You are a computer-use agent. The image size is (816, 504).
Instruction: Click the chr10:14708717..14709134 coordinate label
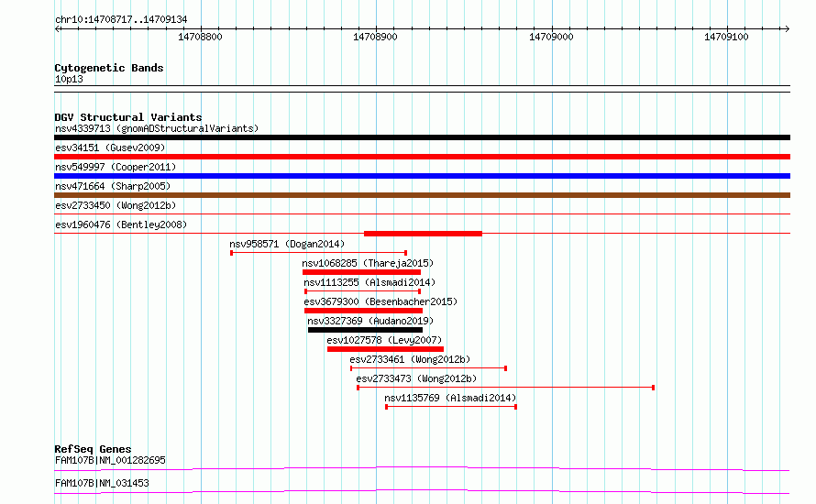(x=121, y=20)
